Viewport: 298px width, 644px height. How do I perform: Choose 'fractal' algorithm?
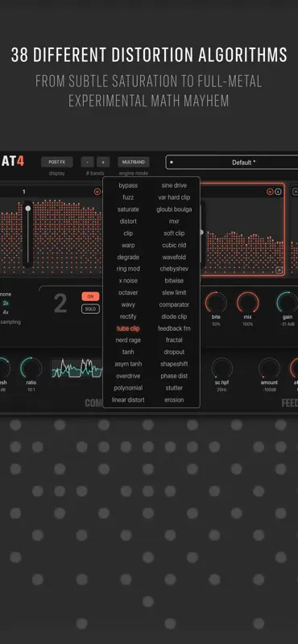[174, 340]
